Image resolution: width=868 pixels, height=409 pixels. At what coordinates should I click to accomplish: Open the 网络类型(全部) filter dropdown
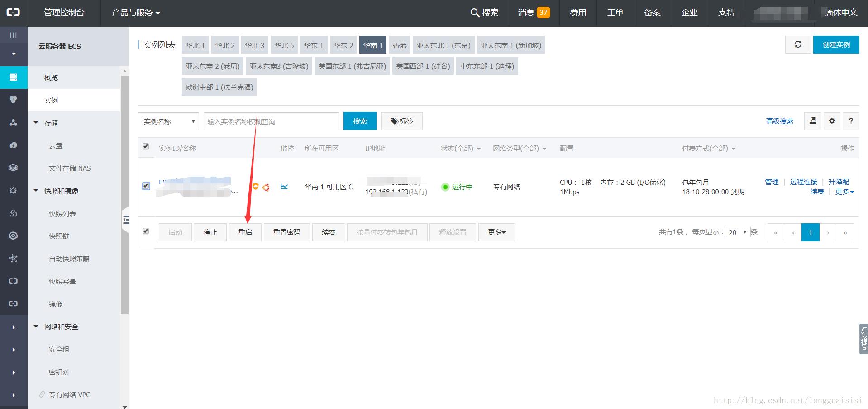(x=520, y=148)
